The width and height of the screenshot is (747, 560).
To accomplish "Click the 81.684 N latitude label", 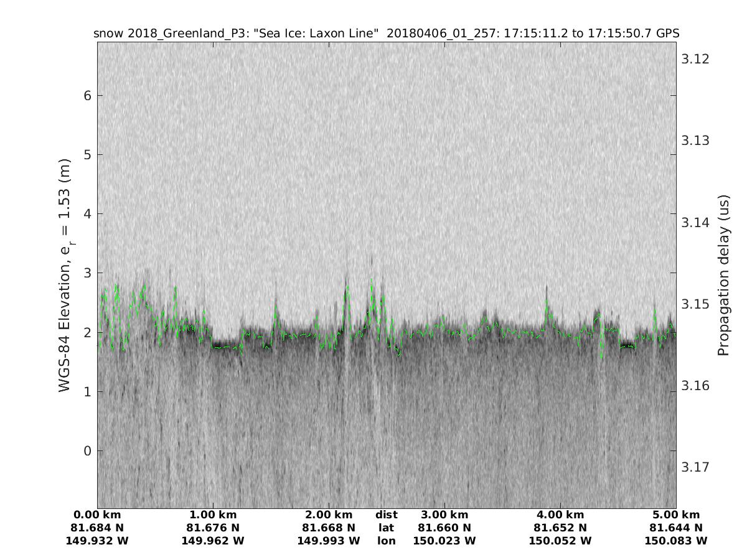I will tap(97, 528).
